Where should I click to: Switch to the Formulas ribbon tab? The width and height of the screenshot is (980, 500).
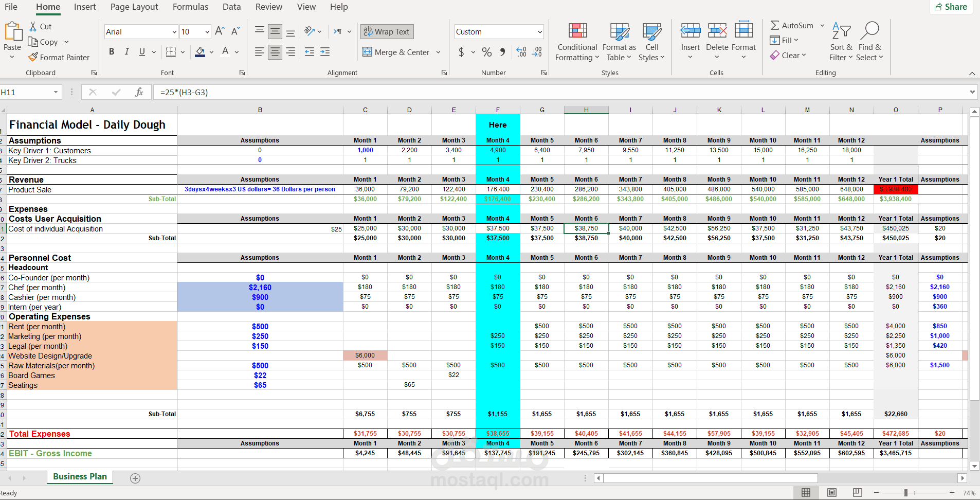190,7
